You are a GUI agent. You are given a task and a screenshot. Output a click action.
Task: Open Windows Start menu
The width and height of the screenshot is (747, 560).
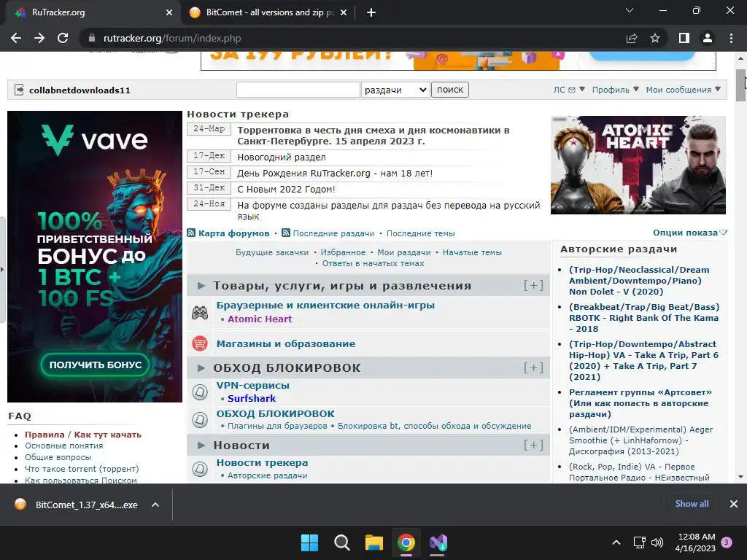[x=309, y=542]
